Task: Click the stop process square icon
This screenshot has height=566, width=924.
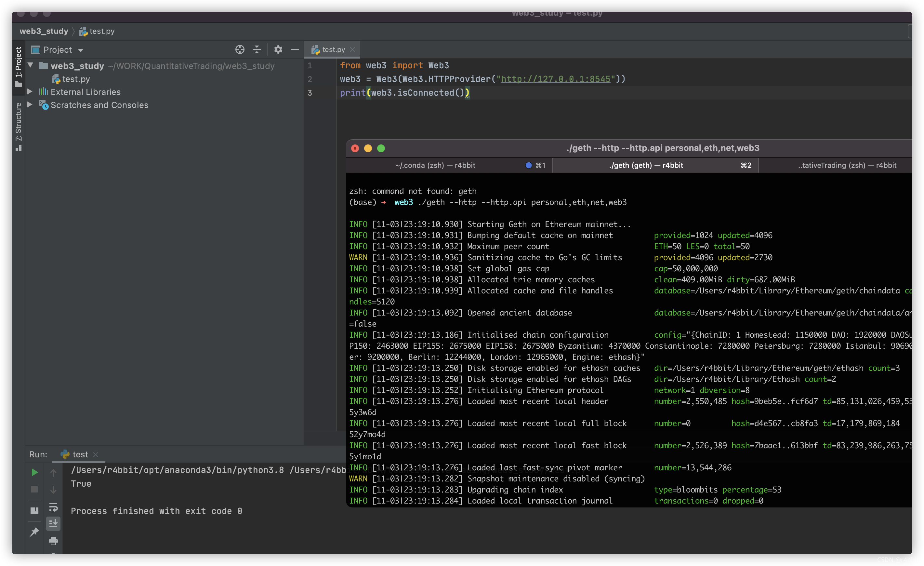Action: (34, 489)
